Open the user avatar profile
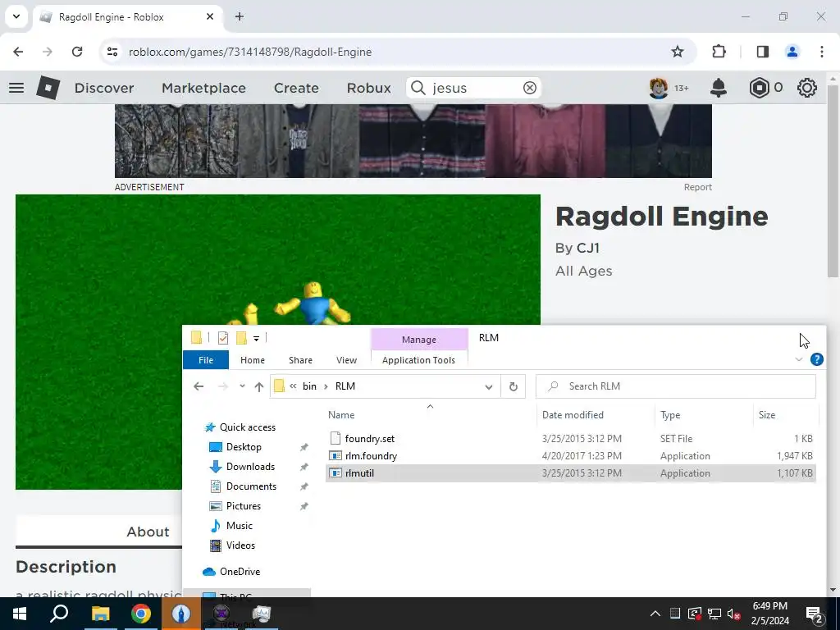The height and width of the screenshot is (630, 840). point(659,87)
